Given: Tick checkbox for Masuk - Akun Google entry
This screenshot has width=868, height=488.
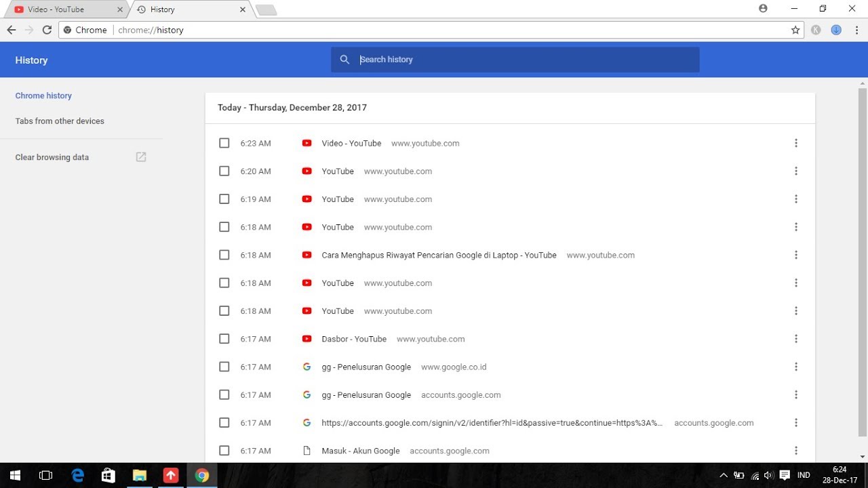Looking at the screenshot, I should [x=224, y=451].
